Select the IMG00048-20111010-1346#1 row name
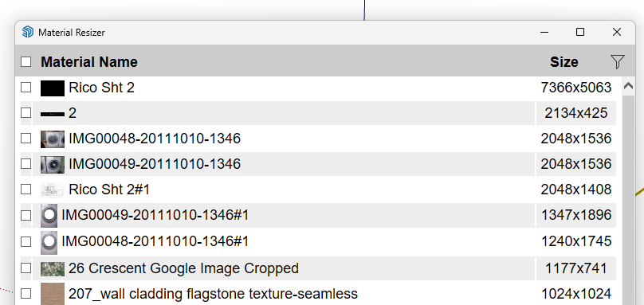 (x=155, y=241)
